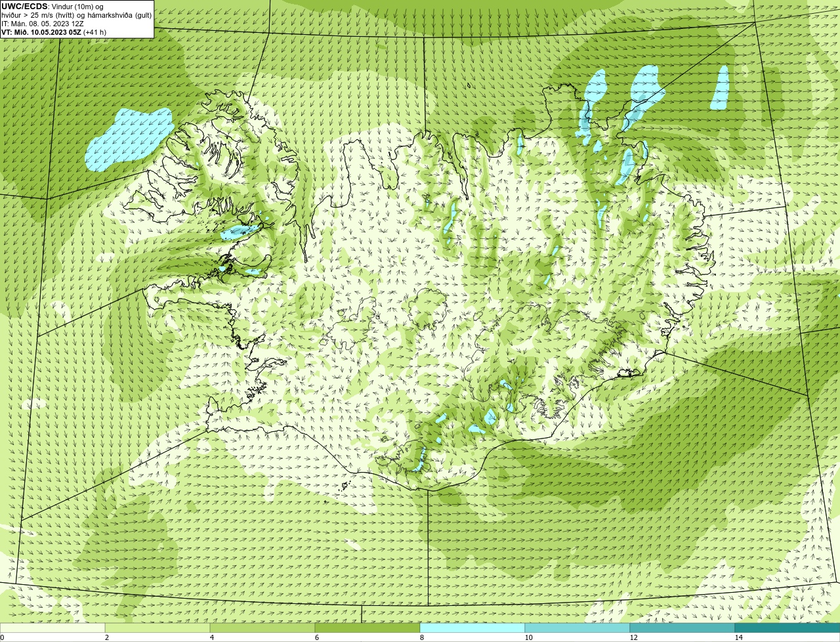Click the 8–10 m/s light cyan legend segment
Viewport: 840px width, 642px height.
point(472,628)
